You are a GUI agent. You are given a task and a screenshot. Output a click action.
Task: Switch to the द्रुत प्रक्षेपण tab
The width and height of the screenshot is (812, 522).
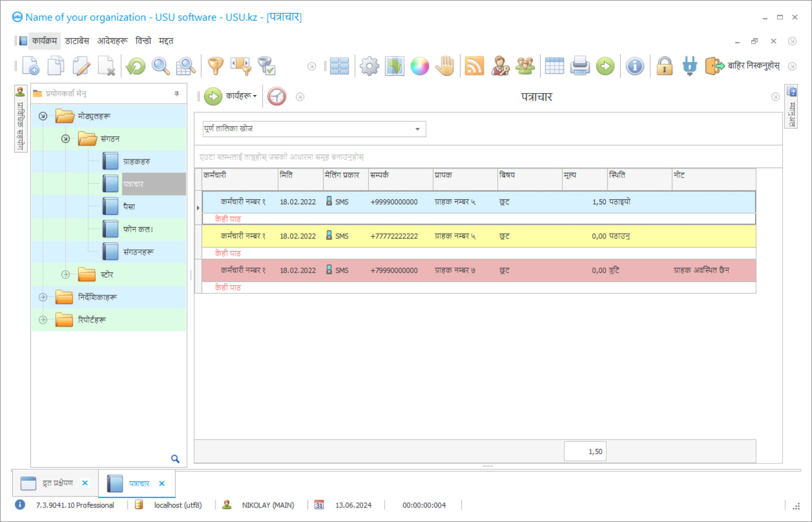coord(57,483)
